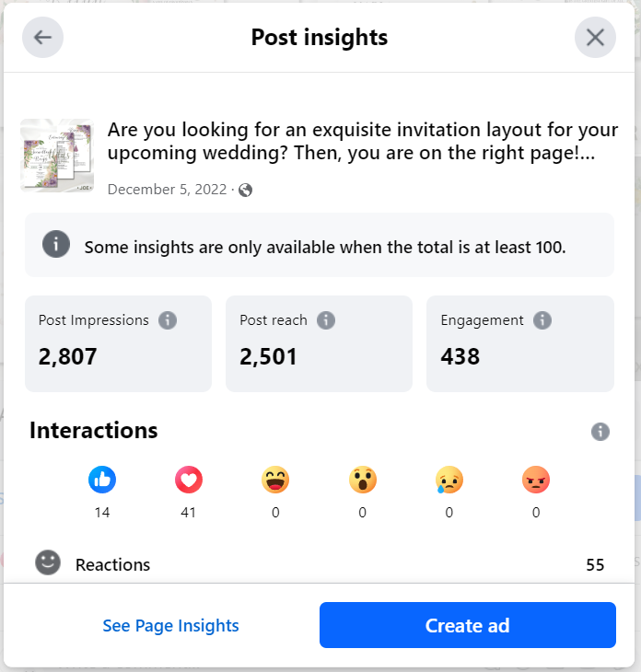
Task: Click the Engagement info icon
Action: pyautogui.click(x=542, y=320)
